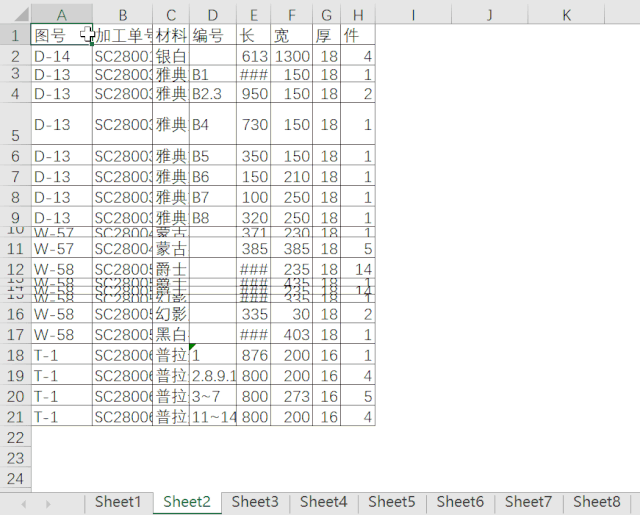Image resolution: width=640 pixels, height=515 pixels.
Task: Select column D header
Action: tap(213, 15)
